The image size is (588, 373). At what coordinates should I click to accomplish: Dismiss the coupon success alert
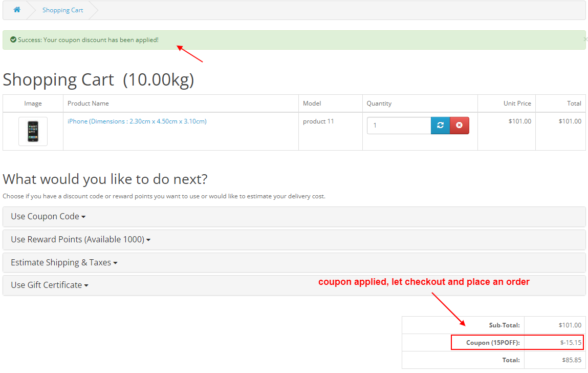click(x=585, y=39)
